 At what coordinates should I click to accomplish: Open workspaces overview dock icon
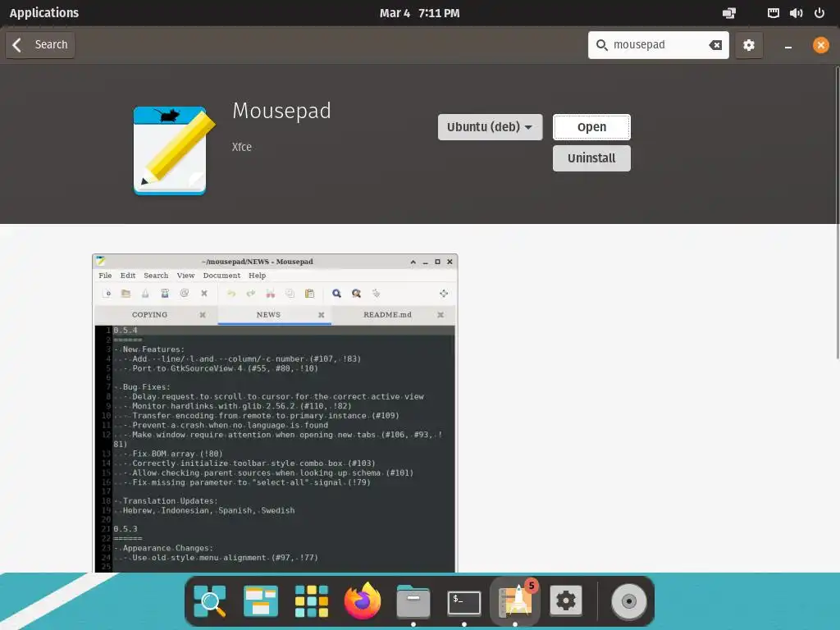pos(260,601)
